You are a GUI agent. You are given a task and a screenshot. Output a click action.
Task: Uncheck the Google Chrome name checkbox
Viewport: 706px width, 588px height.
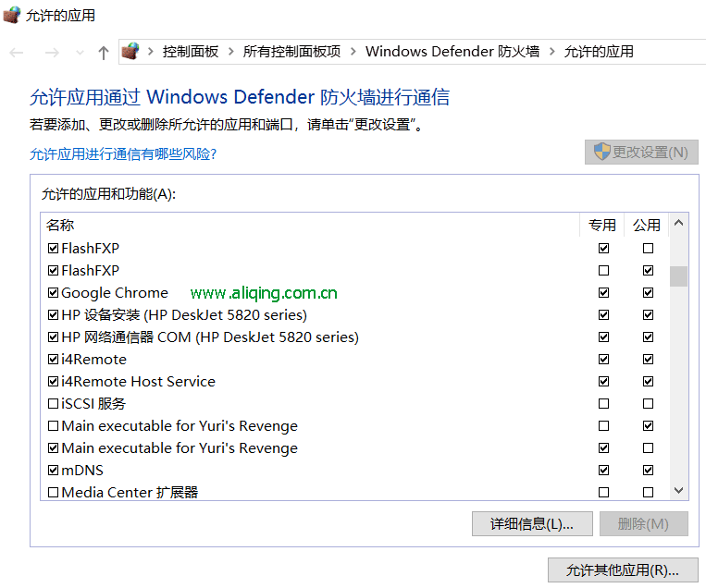coord(53,292)
